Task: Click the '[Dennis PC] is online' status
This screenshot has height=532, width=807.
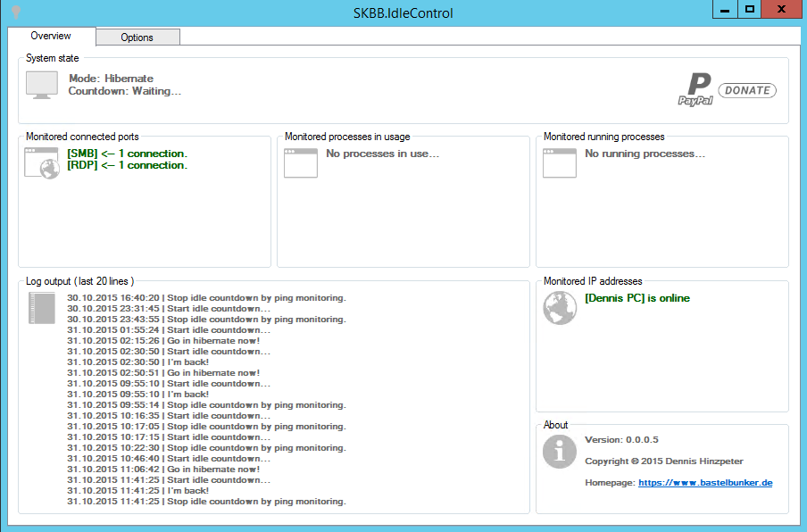Action: pyautogui.click(x=637, y=298)
